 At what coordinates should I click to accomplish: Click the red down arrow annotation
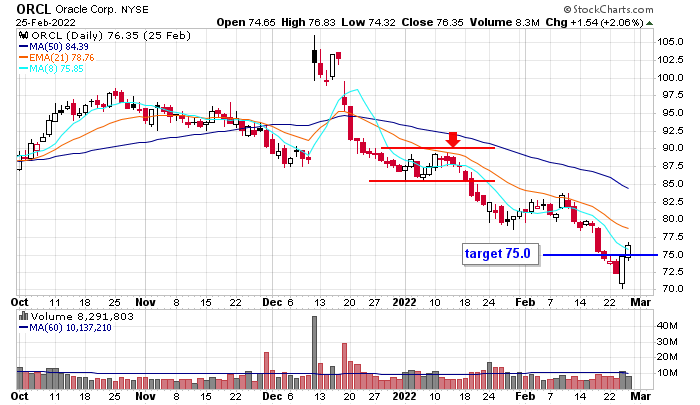click(453, 138)
